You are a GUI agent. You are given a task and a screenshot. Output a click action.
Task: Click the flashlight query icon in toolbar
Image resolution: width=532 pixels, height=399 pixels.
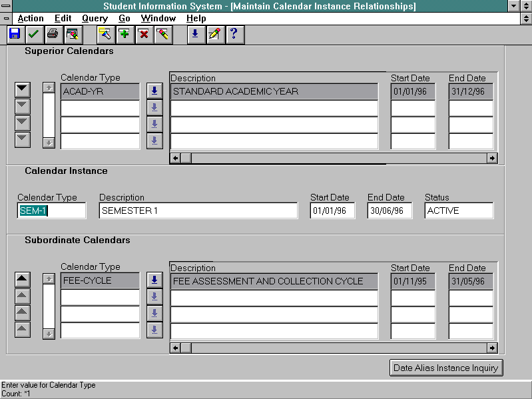[105, 34]
